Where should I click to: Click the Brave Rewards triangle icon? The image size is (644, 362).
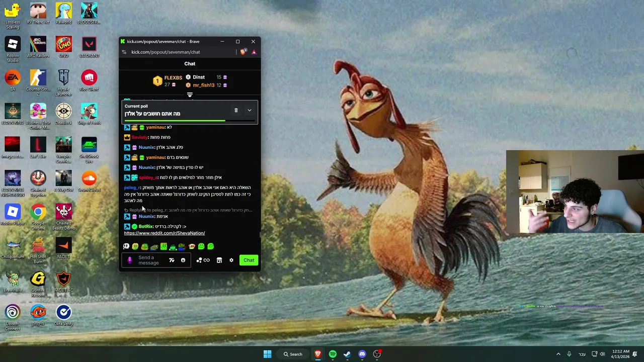254,52
